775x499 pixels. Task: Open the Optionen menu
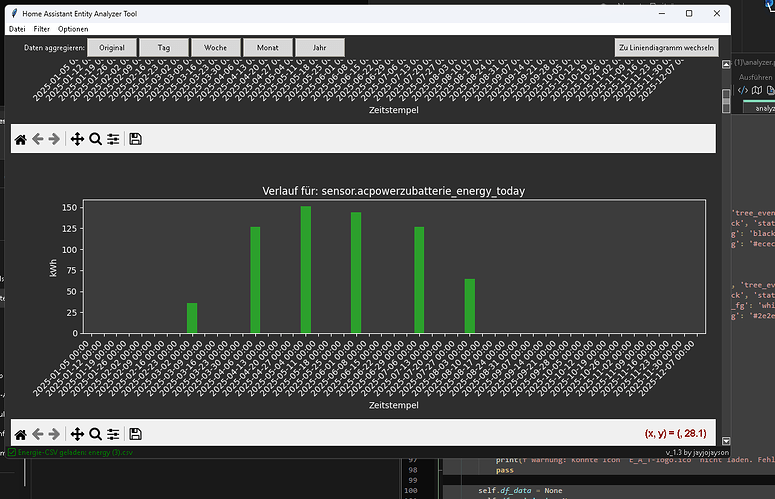[73, 29]
